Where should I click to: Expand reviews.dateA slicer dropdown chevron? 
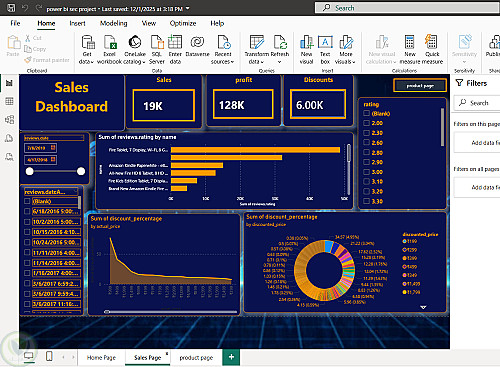[76, 191]
